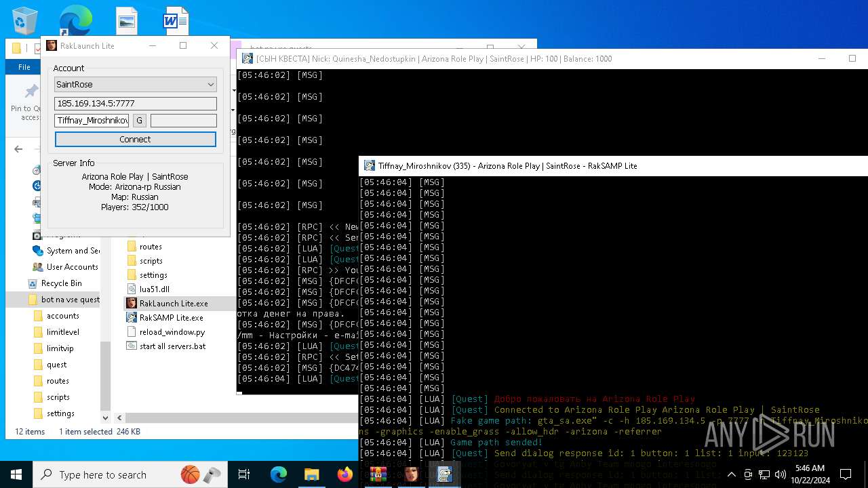This screenshot has width=868, height=488.
Task: Click the Word document desktop icon
Action: (176, 20)
